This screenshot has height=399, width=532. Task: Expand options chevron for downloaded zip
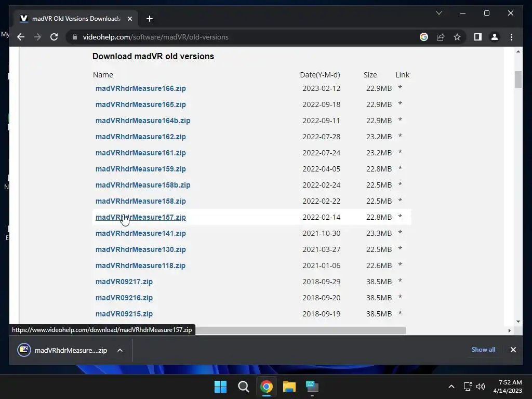tap(120, 350)
